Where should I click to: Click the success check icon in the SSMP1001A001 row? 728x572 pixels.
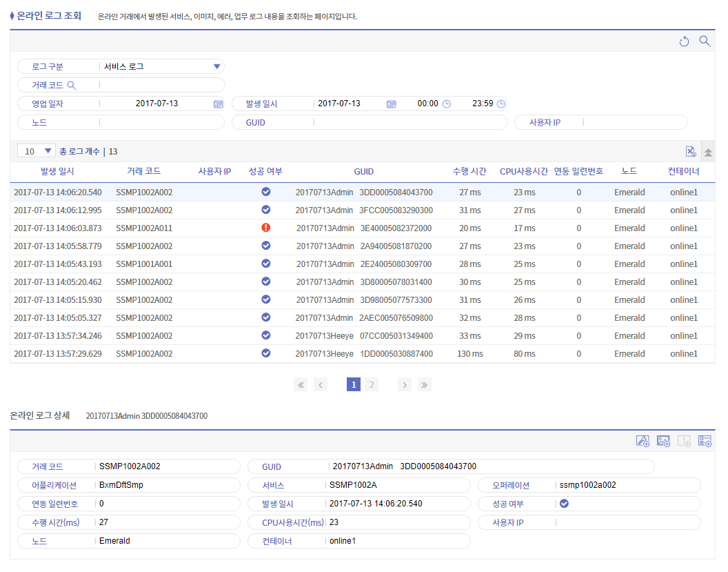(266, 264)
